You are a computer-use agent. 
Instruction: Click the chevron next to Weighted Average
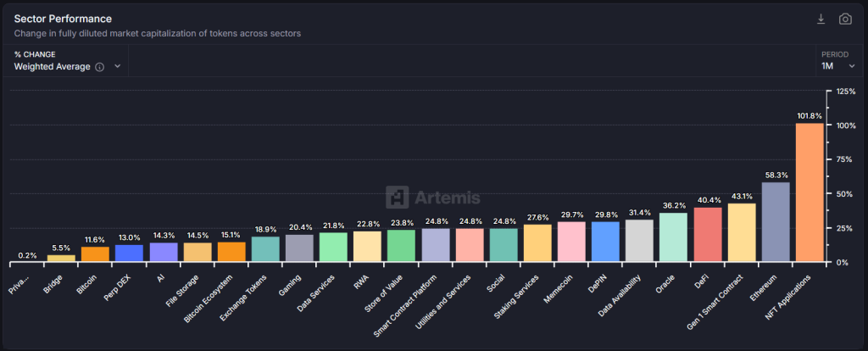click(117, 66)
